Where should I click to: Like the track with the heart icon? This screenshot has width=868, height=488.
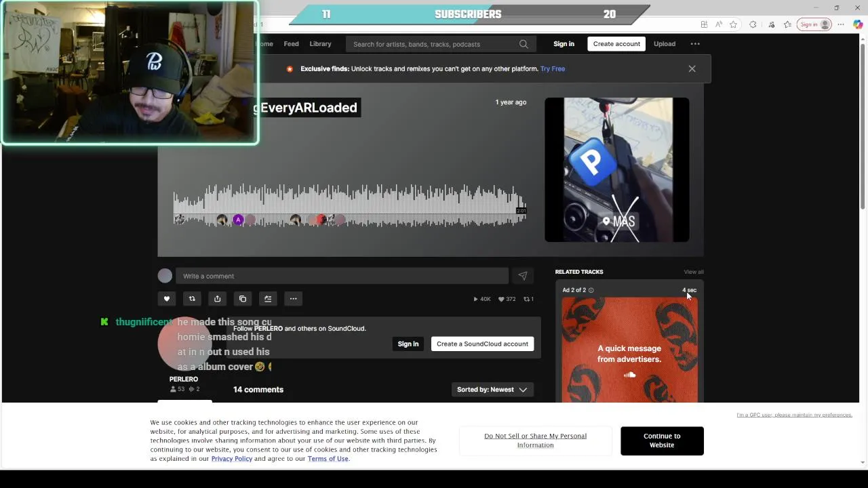166,299
